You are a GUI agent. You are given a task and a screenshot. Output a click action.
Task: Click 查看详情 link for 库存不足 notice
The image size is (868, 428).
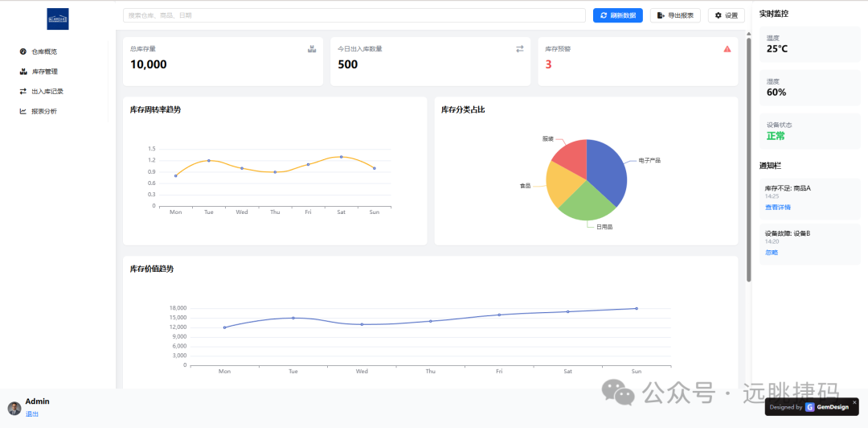tap(778, 208)
